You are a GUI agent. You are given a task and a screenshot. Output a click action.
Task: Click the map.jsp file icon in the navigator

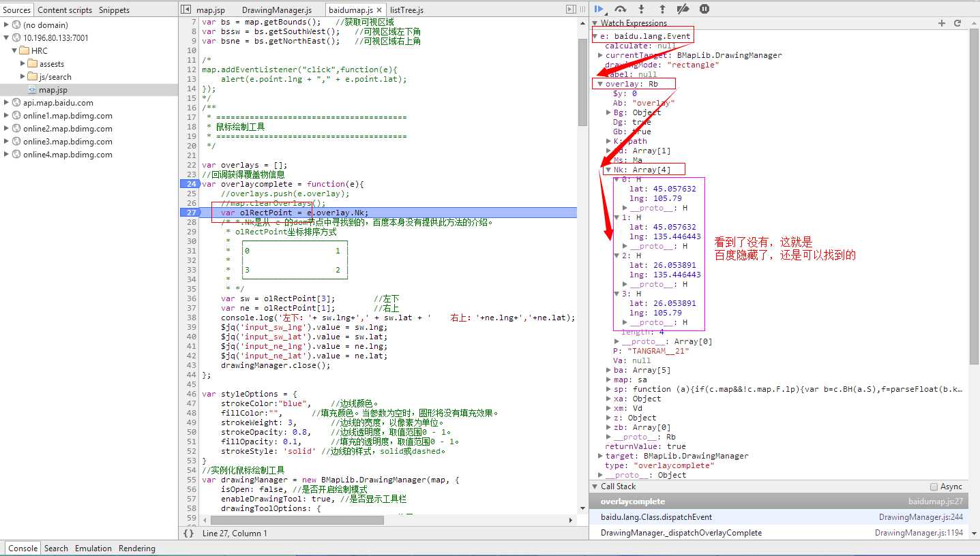coord(32,90)
